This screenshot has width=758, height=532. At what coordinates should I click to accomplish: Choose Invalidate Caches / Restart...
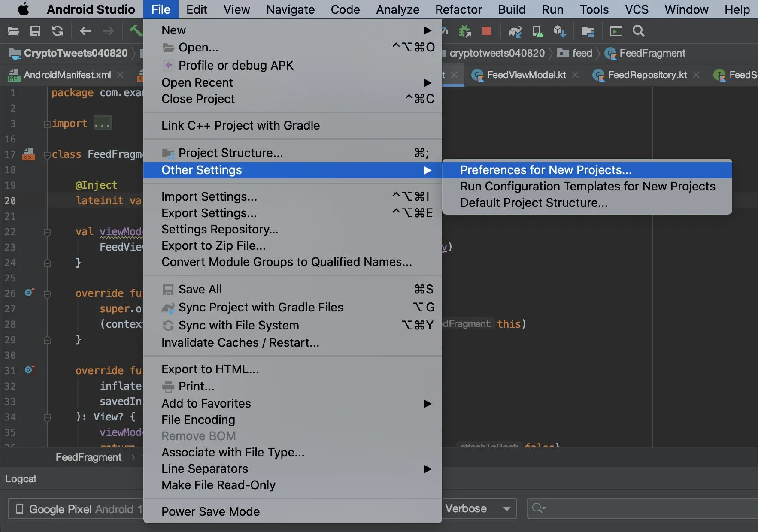(x=293, y=342)
